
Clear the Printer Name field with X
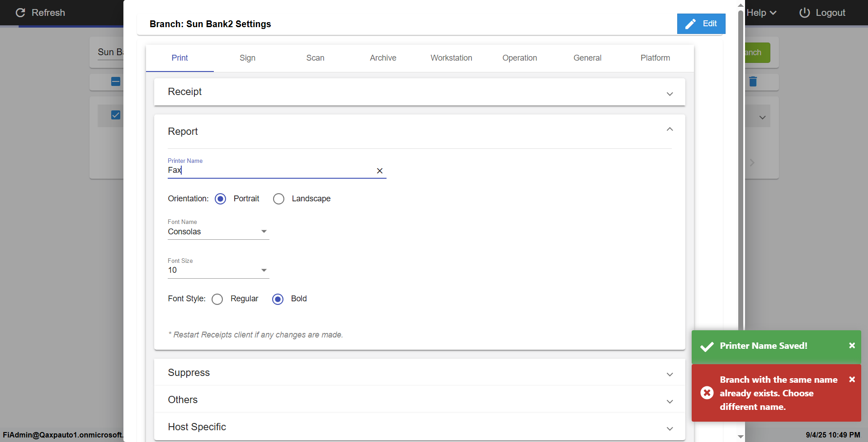click(380, 171)
